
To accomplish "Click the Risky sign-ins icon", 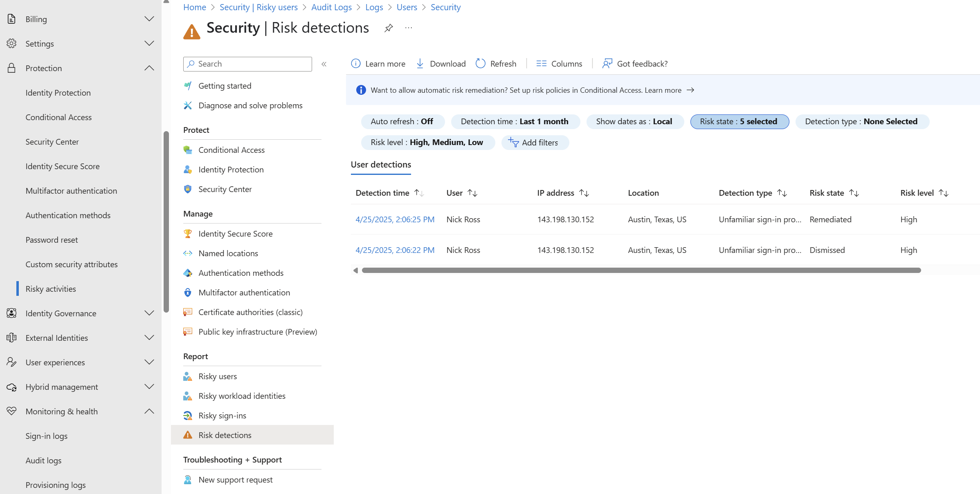I will pyautogui.click(x=188, y=416).
